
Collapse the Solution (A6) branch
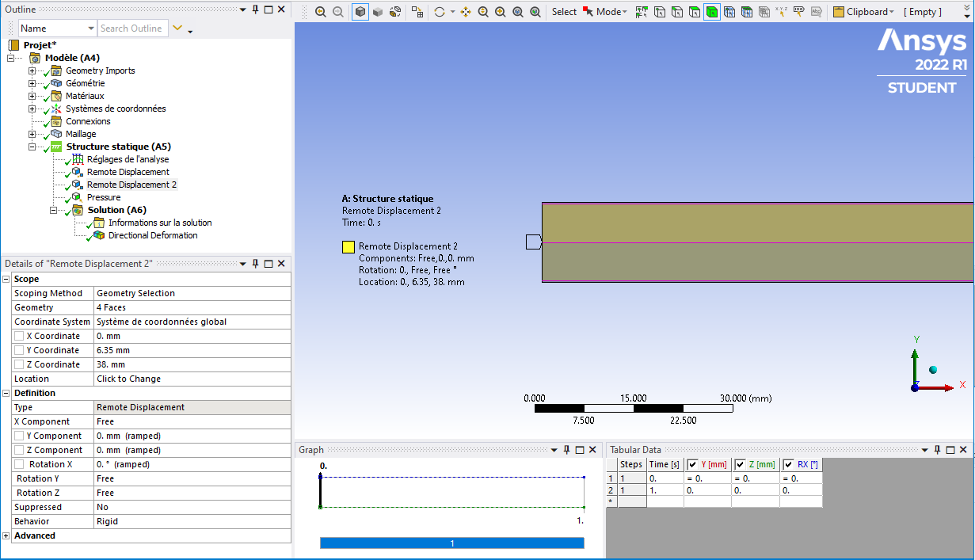pyautogui.click(x=54, y=210)
